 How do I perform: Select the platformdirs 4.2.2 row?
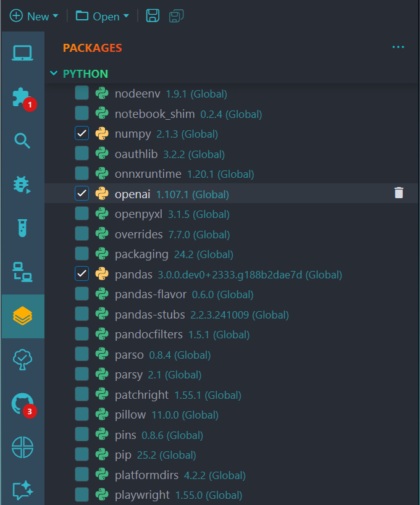(x=231, y=475)
